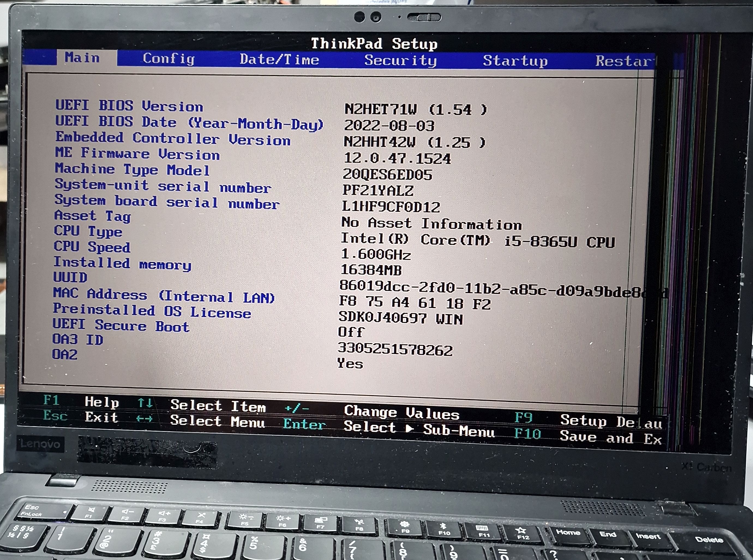Click the Esc key hint
The width and height of the screenshot is (753, 560).
55,416
